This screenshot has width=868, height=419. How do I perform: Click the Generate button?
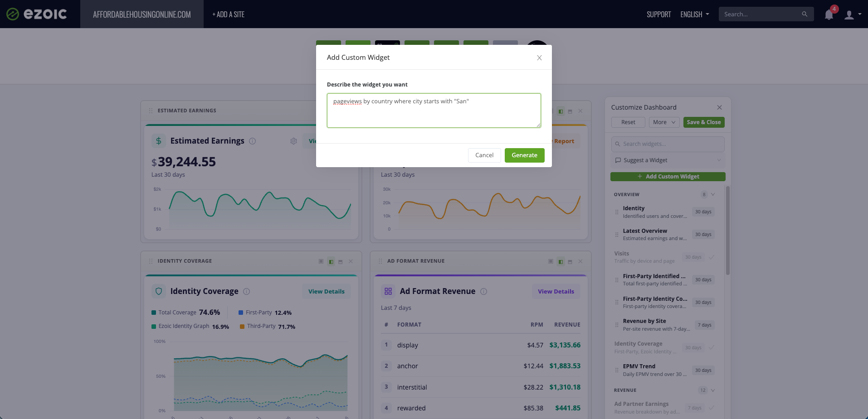[524, 155]
